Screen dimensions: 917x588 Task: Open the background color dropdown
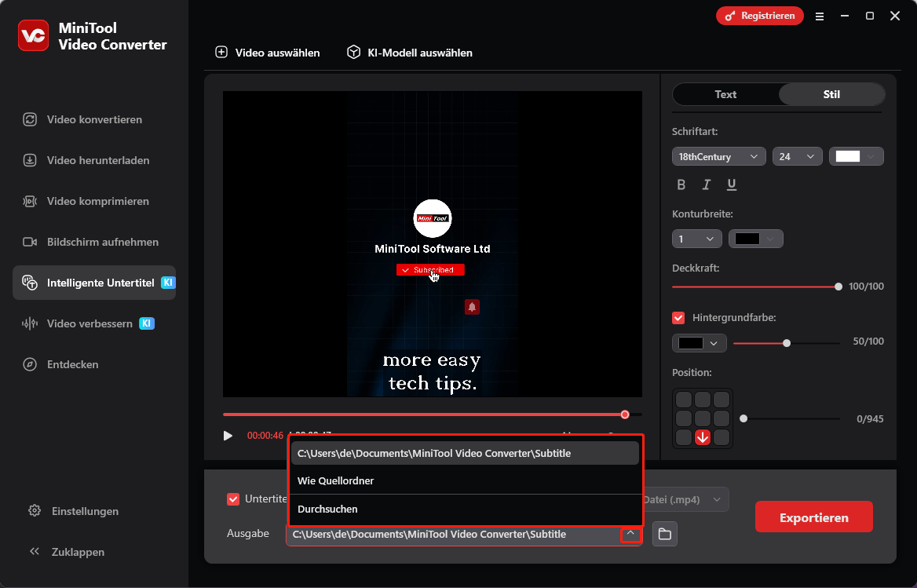click(x=700, y=343)
